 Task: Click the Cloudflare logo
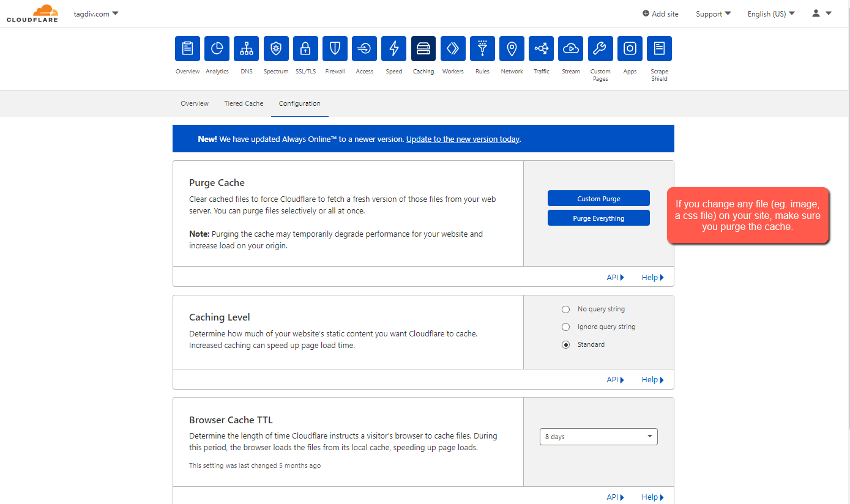pyautogui.click(x=32, y=13)
